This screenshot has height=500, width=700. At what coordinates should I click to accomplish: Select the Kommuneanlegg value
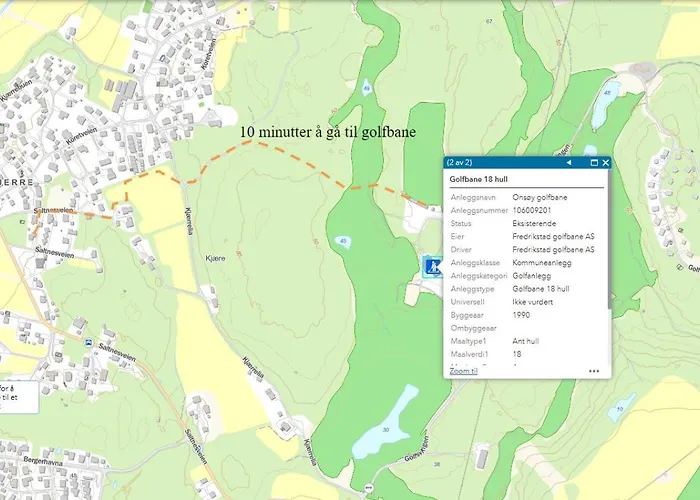click(542, 262)
